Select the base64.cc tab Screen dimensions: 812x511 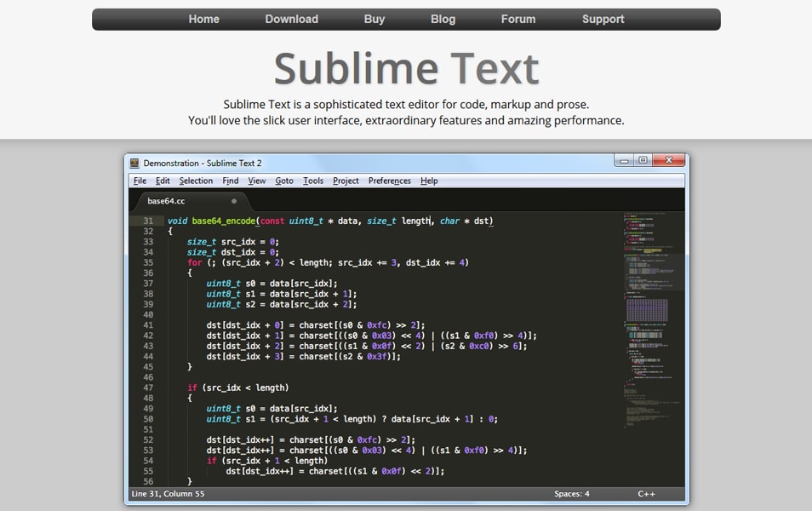pyautogui.click(x=191, y=201)
